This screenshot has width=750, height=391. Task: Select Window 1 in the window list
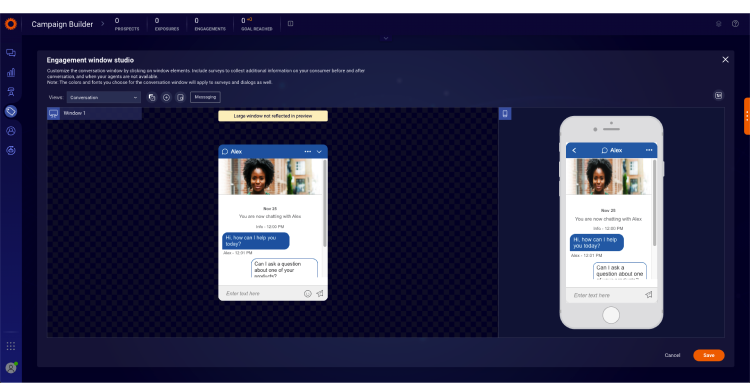pyautogui.click(x=94, y=113)
